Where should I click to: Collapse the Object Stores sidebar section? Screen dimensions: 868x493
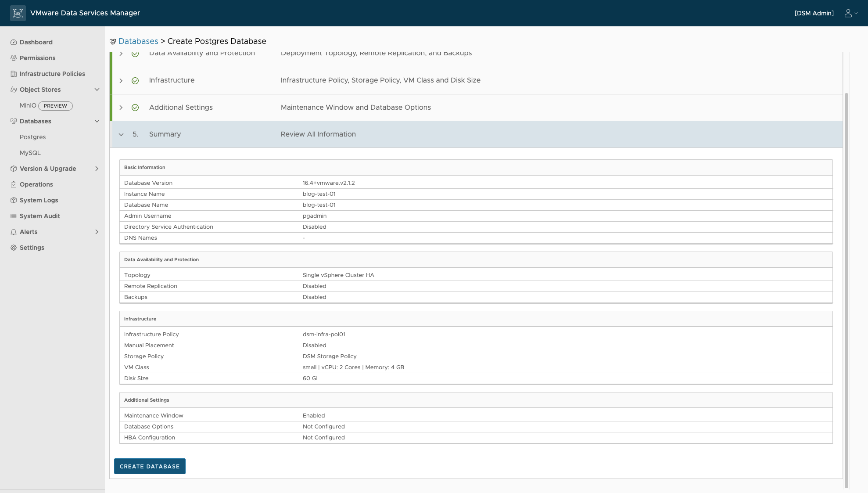click(x=97, y=90)
